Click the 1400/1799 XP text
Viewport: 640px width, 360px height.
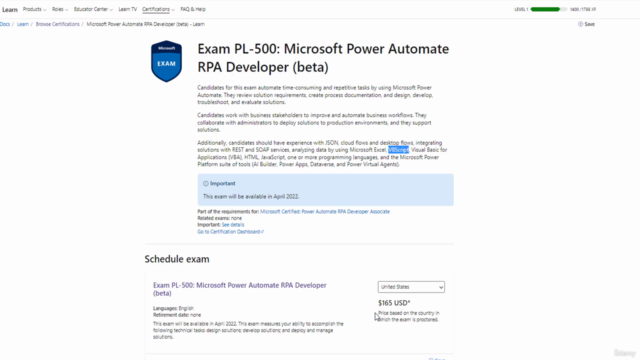click(583, 9)
